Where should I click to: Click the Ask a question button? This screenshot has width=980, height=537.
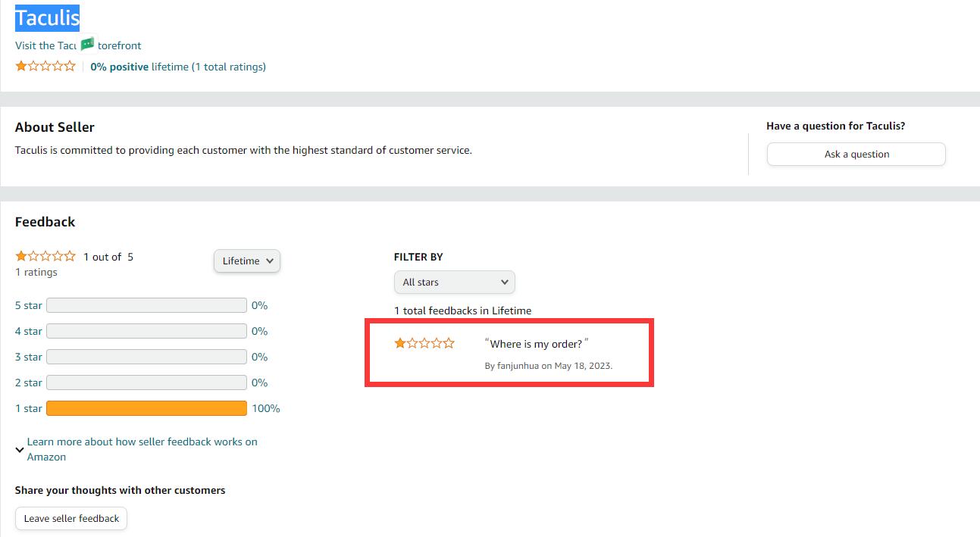(856, 155)
